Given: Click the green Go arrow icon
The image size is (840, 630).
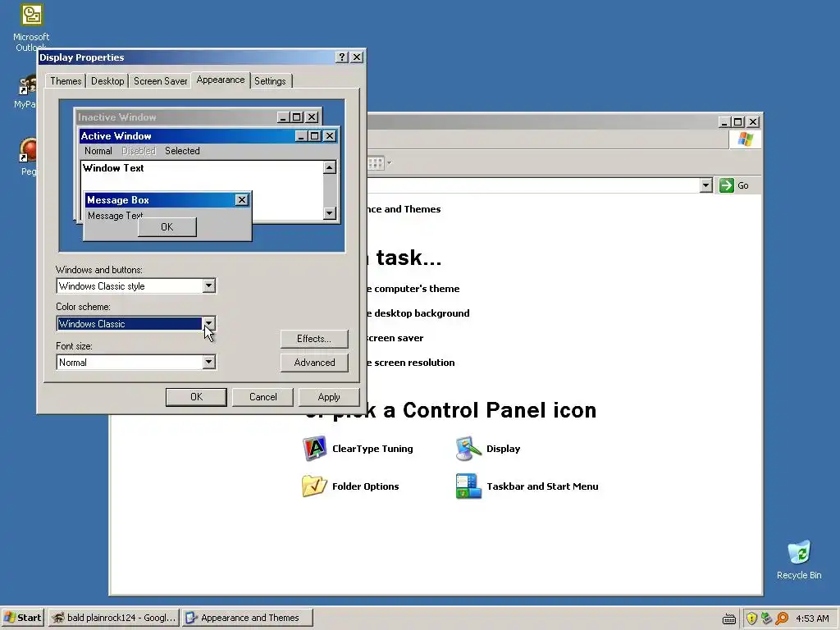Looking at the screenshot, I should tap(727, 185).
